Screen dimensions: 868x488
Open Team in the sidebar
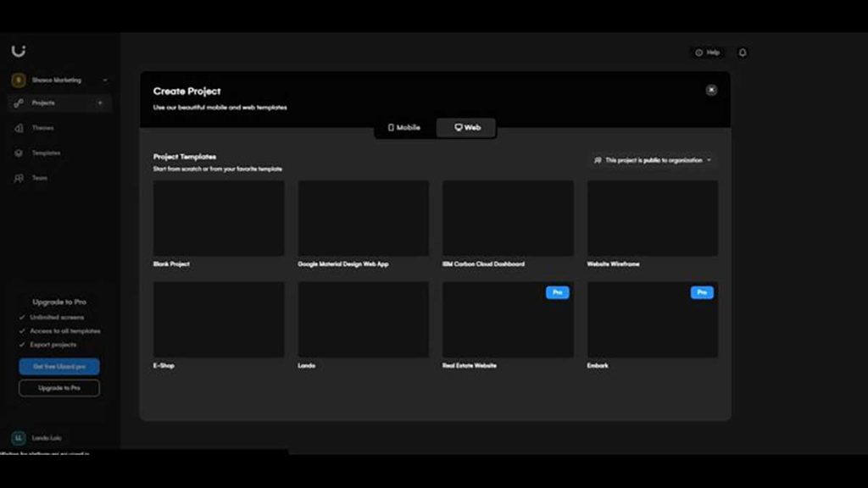point(60,178)
